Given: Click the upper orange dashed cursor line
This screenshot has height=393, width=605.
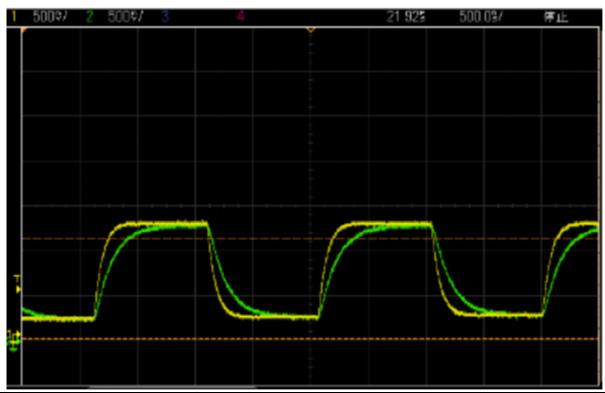Looking at the screenshot, I should [310, 239].
